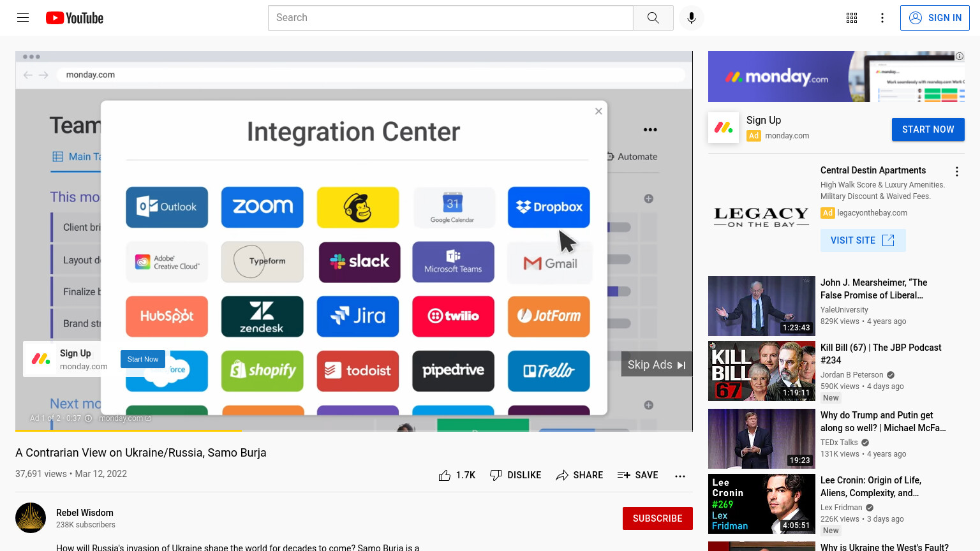The height and width of the screenshot is (551, 980).
Task: Click the Dropbox integration tile in ad
Action: point(549,207)
